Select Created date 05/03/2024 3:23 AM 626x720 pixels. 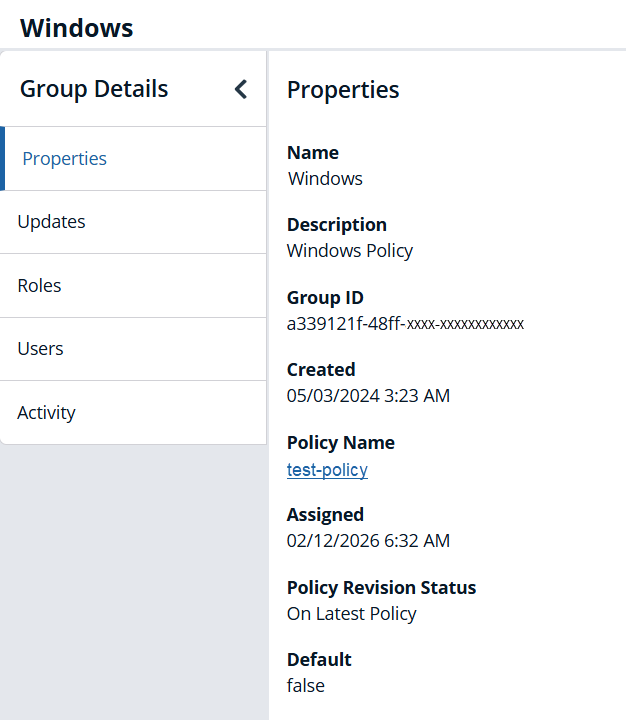pos(368,396)
